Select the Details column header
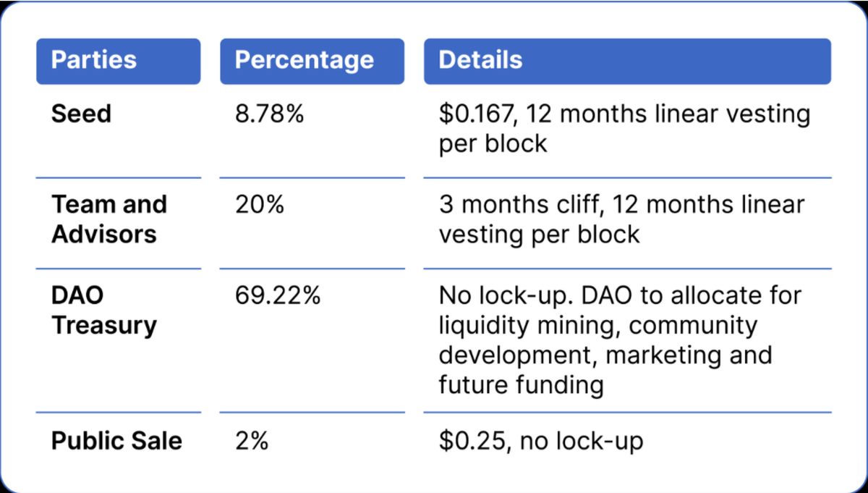 (x=480, y=60)
